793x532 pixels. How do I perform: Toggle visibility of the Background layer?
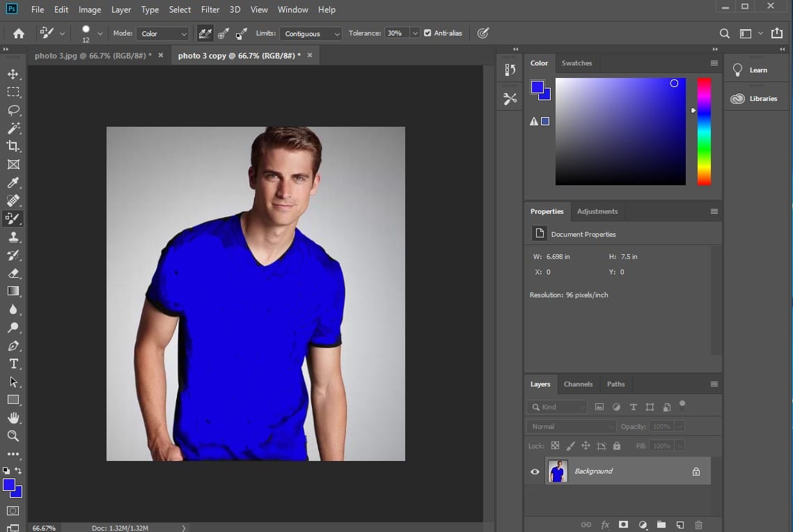coord(535,471)
